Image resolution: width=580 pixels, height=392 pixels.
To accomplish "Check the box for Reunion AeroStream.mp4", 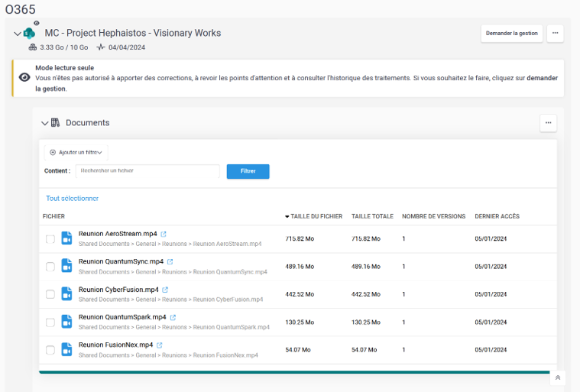I will pos(50,239).
